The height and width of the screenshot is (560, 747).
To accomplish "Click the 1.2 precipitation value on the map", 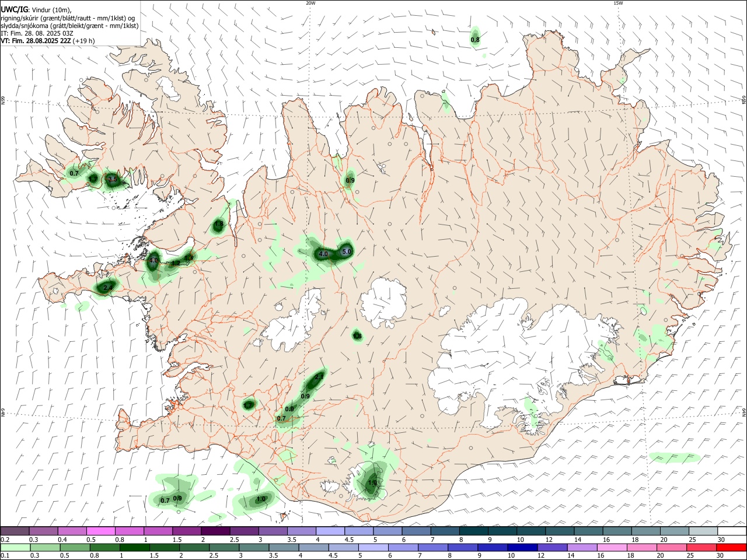I will [x=176, y=264].
